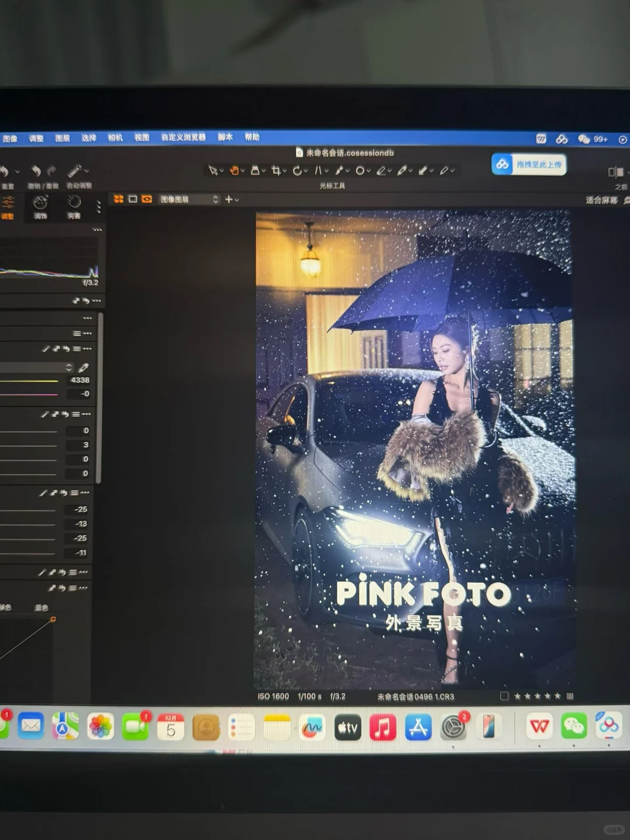Tick the color tag checkbox beside the stars
Viewport: 630px width, 840px height.
pos(505,695)
